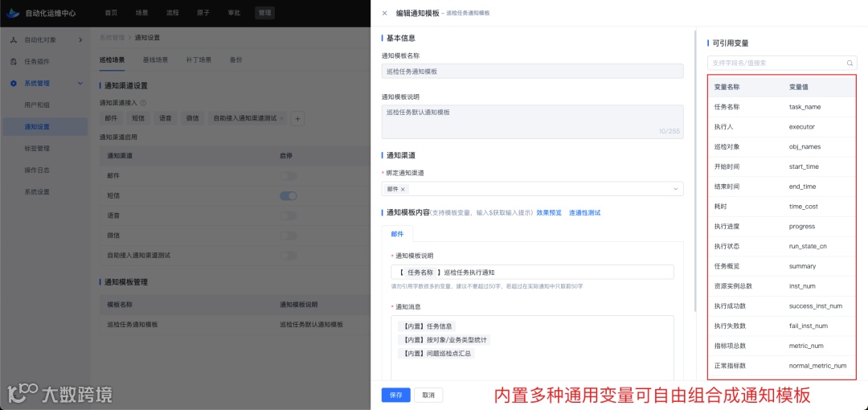Select the 邮件 channel tag
The image size is (868, 410).
tap(111, 118)
